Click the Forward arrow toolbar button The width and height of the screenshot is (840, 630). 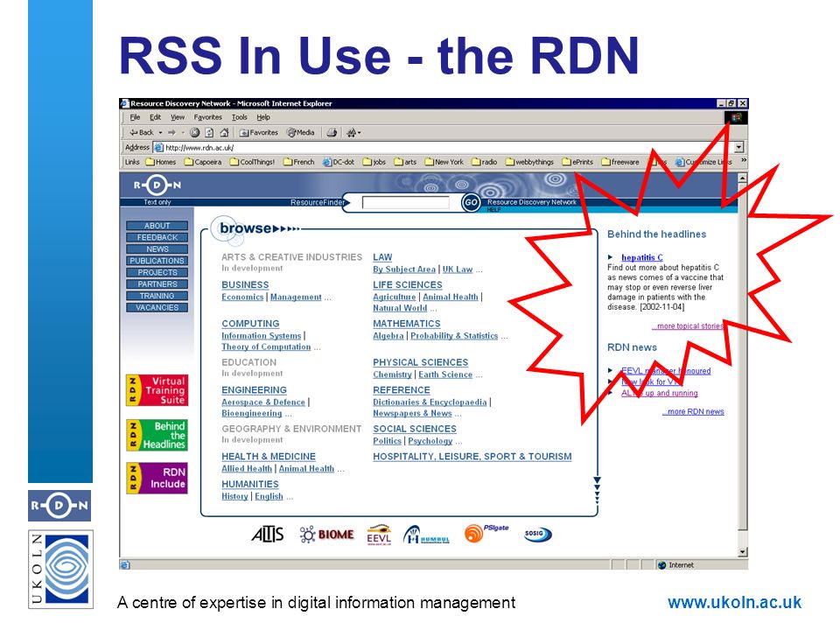[x=172, y=132]
